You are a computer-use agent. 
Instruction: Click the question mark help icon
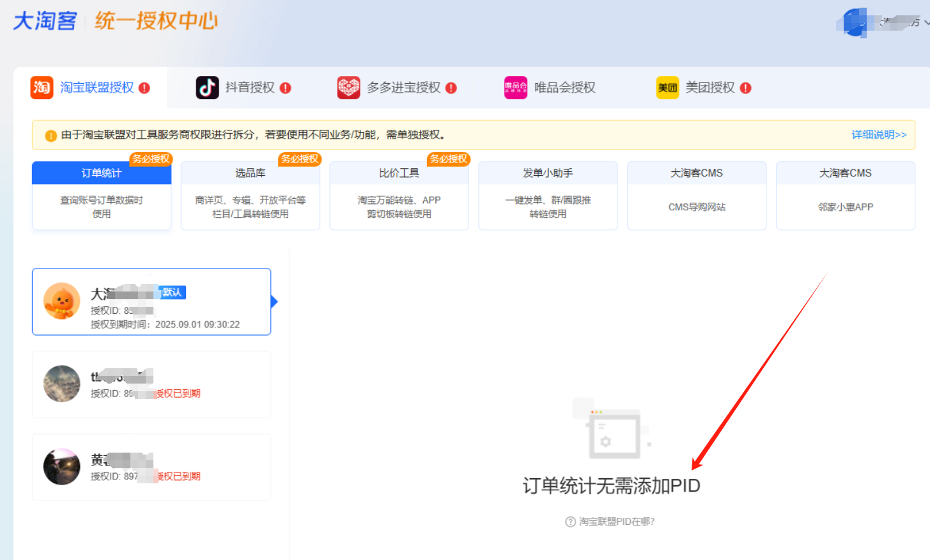[570, 522]
